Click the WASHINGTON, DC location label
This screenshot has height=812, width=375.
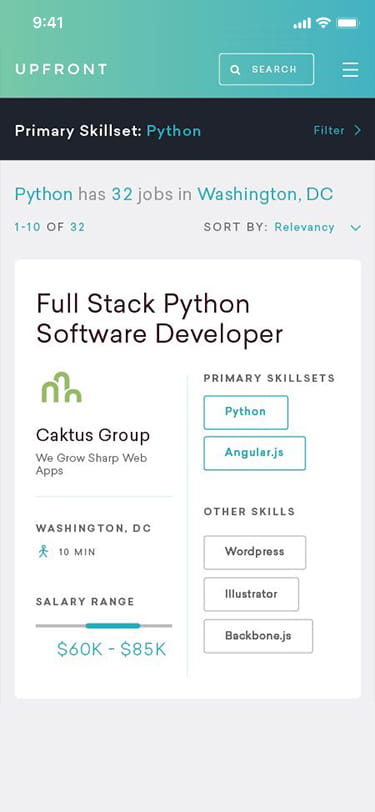pyautogui.click(x=93, y=528)
